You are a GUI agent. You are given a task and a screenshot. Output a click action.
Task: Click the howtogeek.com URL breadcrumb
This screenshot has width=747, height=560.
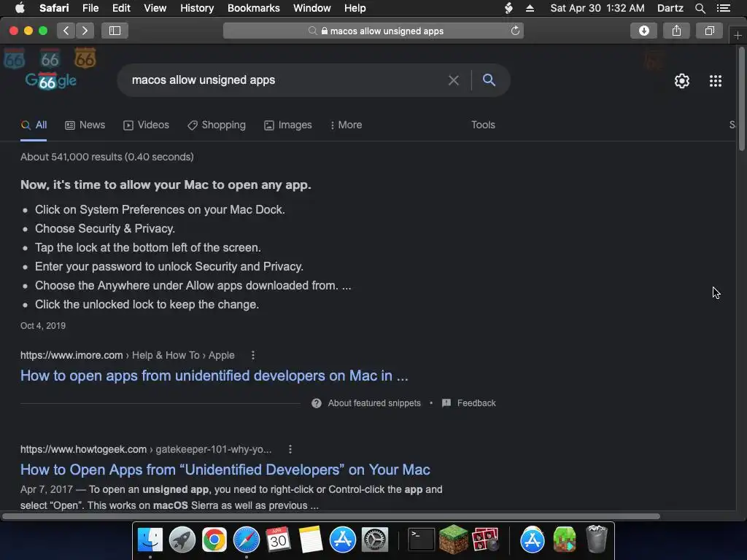pos(146,449)
